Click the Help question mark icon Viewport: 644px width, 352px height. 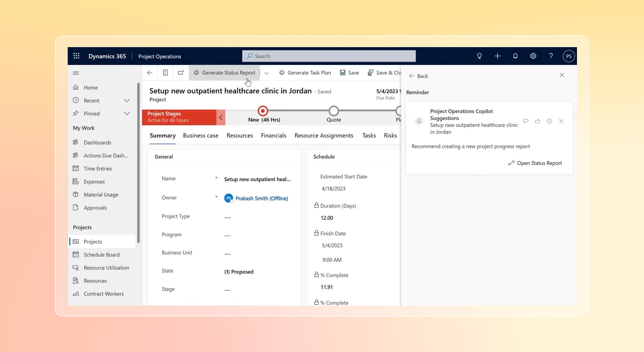tap(550, 56)
